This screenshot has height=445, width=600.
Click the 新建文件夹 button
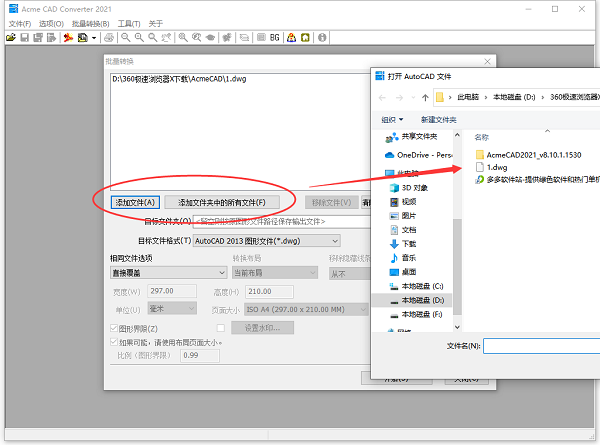439,120
